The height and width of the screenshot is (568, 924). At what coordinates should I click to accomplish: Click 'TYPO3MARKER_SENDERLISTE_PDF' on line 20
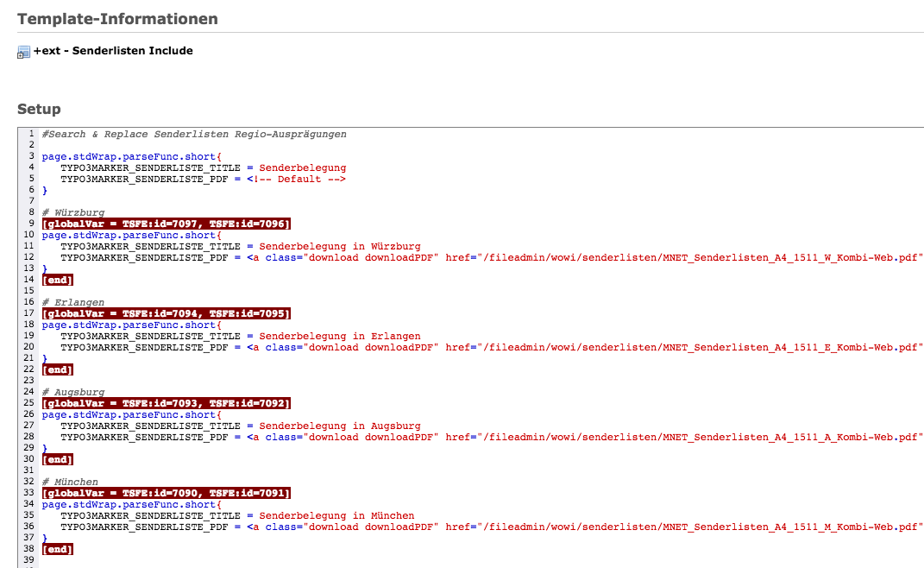[144, 347]
